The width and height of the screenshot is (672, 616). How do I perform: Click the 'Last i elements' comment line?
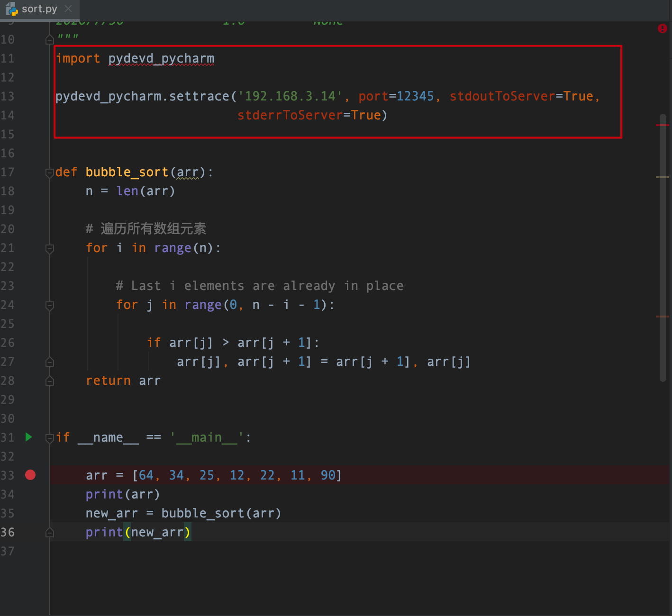[260, 286]
